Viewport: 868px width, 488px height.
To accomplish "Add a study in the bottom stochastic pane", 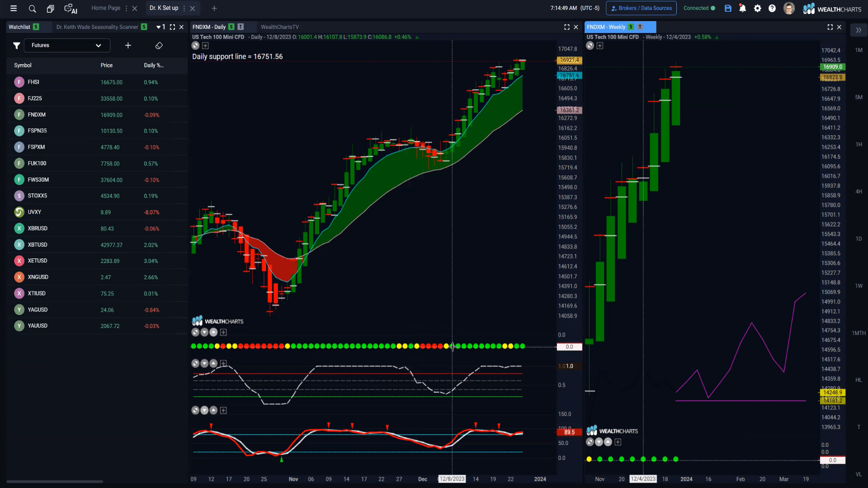I will (x=223, y=410).
